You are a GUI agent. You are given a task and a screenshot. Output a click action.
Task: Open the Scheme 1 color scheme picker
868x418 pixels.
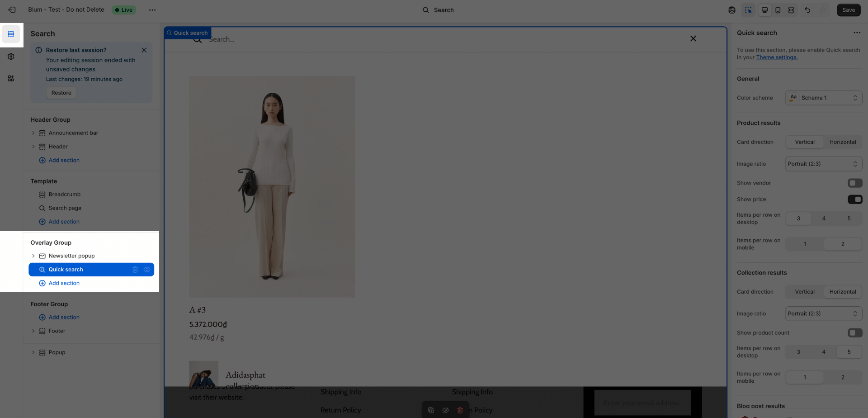823,98
